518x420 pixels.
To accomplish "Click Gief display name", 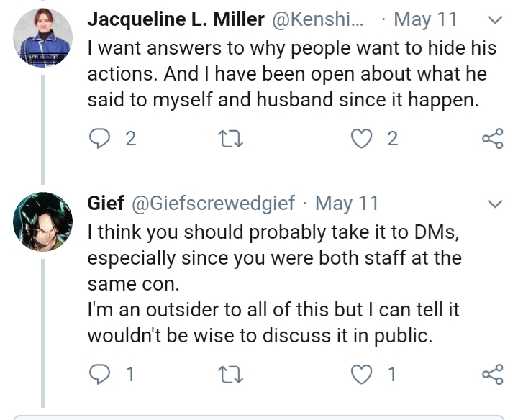I will (106, 203).
